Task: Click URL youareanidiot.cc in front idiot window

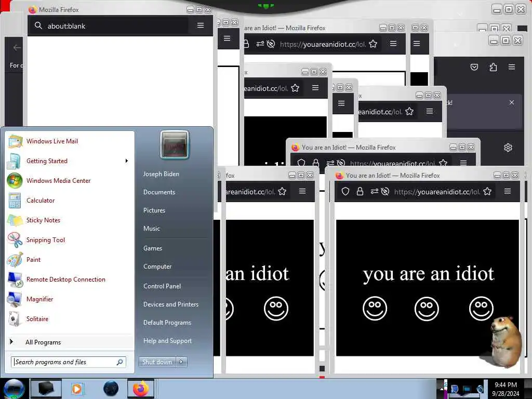Action: click(x=437, y=192)
